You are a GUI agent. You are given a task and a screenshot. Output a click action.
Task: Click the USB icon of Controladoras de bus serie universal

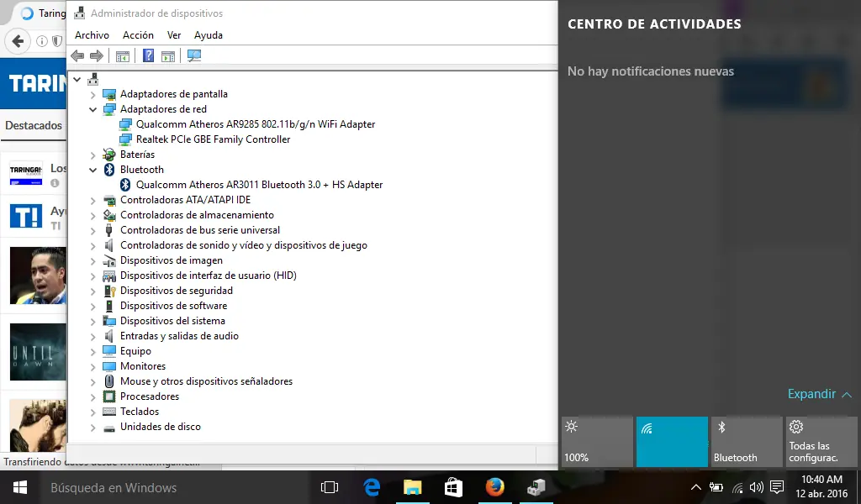[x=109, y=230]
